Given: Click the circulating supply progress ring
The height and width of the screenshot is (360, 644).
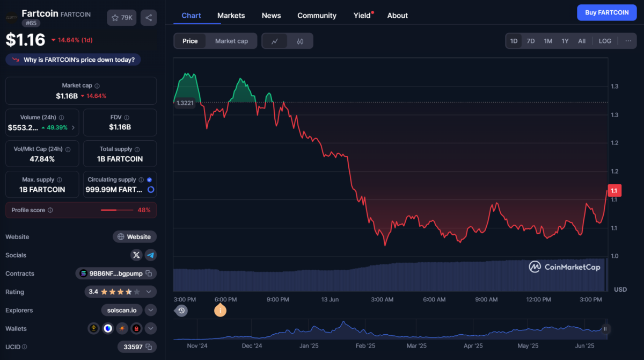Looking at the screenshot, I should pyautogui.click(x=151, y=190).
